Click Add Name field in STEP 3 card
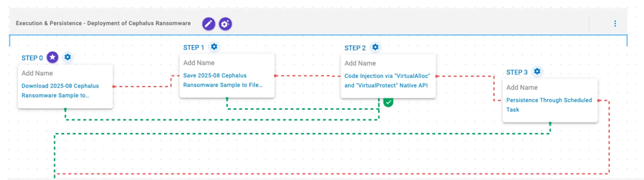The image size is (644, 180). point(522,87)
